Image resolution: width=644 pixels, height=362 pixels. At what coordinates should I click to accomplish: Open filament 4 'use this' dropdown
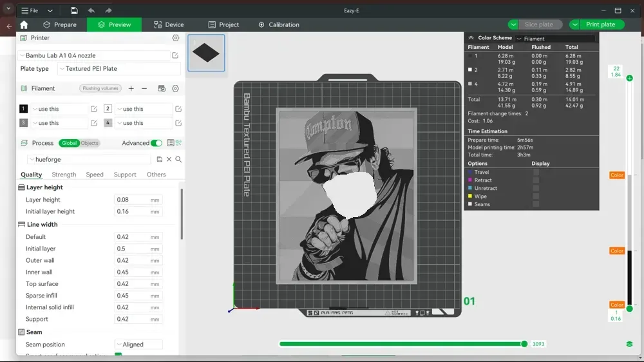(144, 123)
